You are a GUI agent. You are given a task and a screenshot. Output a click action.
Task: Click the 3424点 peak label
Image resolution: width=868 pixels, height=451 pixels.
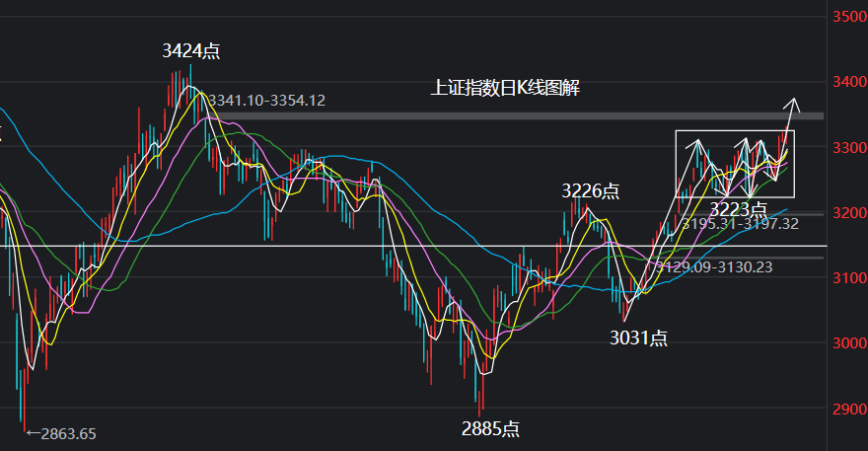pyautogui.click(x=191, y=51)
